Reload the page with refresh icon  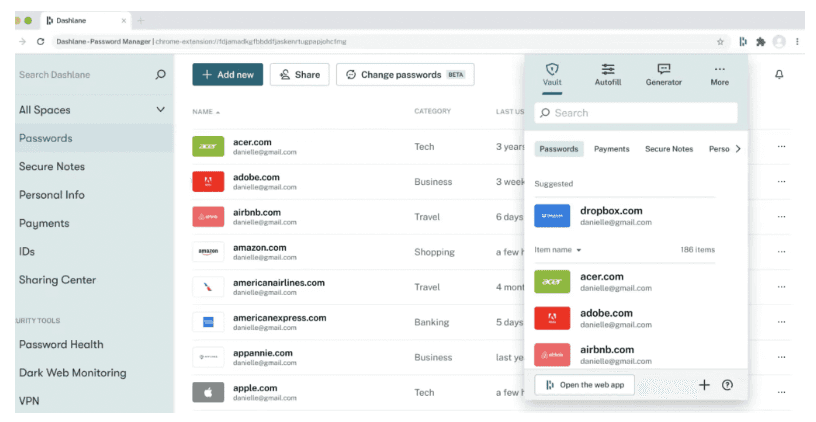(41, 42)
